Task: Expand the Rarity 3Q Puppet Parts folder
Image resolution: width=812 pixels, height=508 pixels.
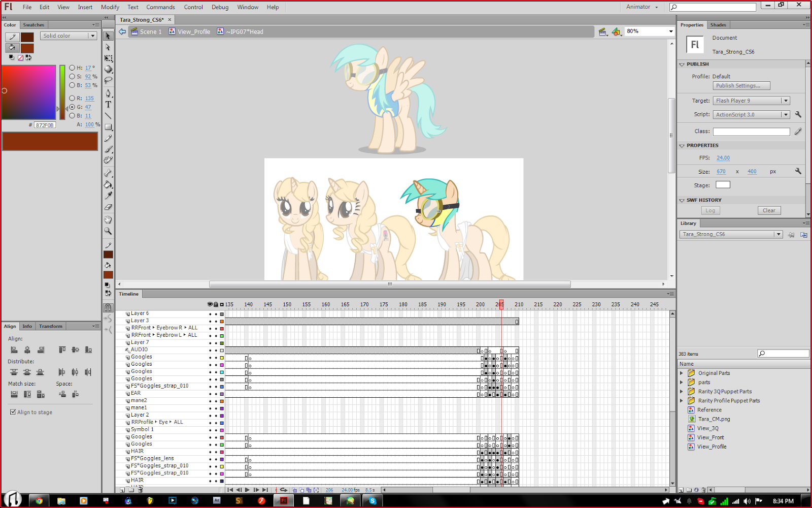Action: (682, 391)
